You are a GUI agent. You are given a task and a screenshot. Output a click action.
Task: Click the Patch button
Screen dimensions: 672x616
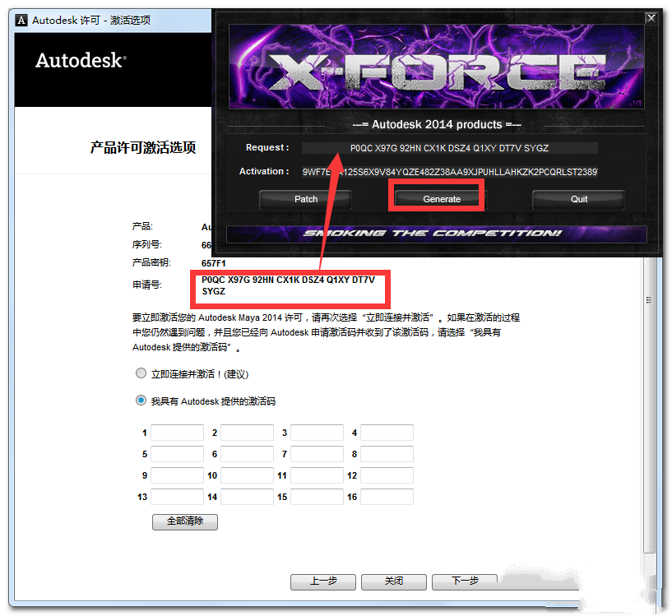pyautogui.click(x=306, y=199)
